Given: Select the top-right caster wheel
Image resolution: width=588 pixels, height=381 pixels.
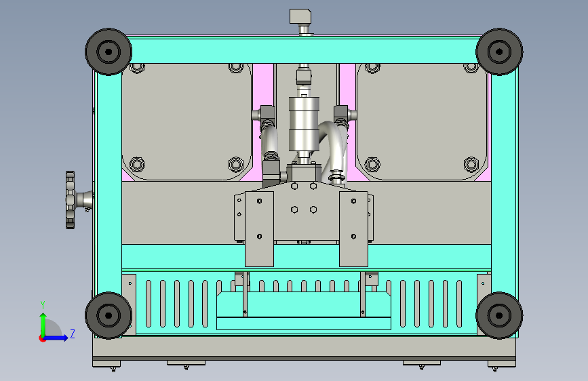Looking at the screenshot, I should coord(499,52).
